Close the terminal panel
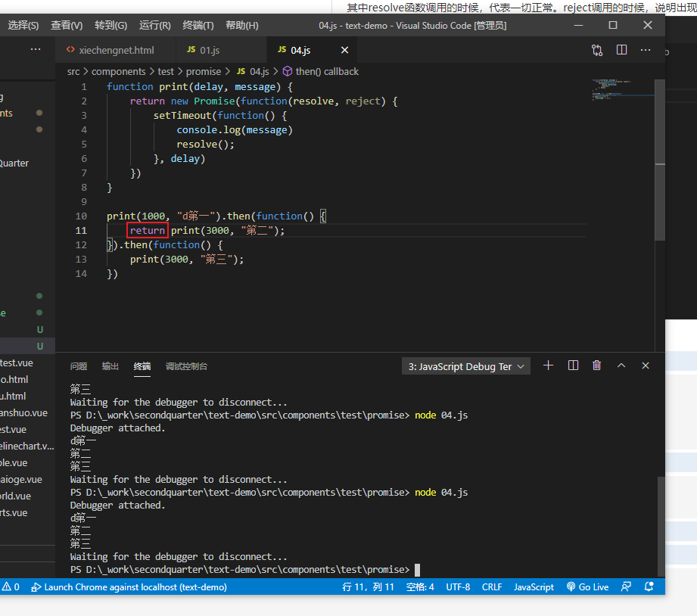Image resolution: width=697 pixels, height=616 pixels. (646, 366)
